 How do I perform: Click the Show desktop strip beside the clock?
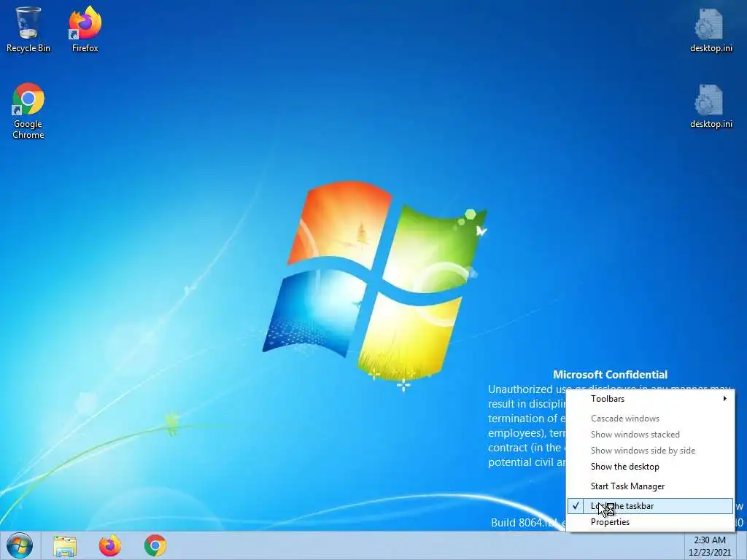coord(742,546)
